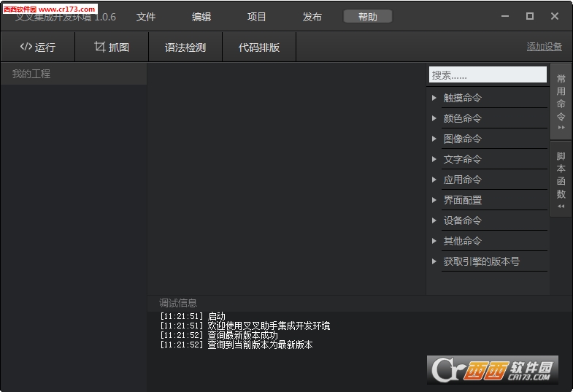573x392 pixels.
Task: Expand the 界面配置 category
Action: [x=489, y=200]
